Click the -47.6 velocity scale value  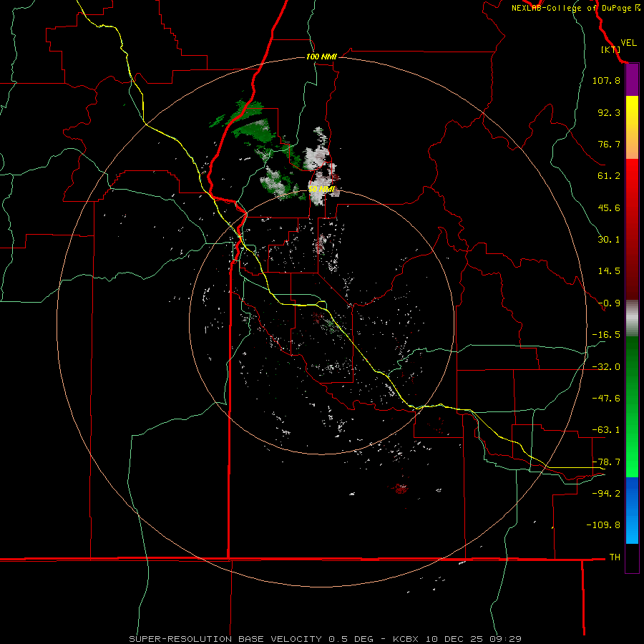click(x=606, y=399)
